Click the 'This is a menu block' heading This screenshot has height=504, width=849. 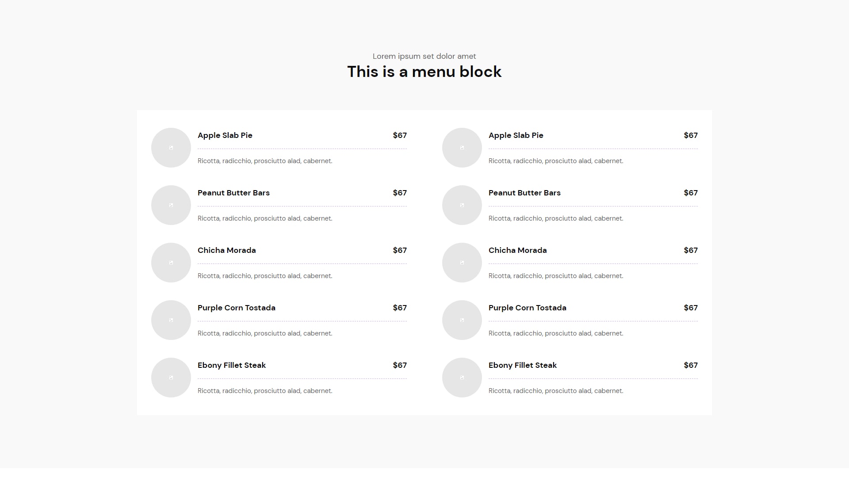[424, 72]
